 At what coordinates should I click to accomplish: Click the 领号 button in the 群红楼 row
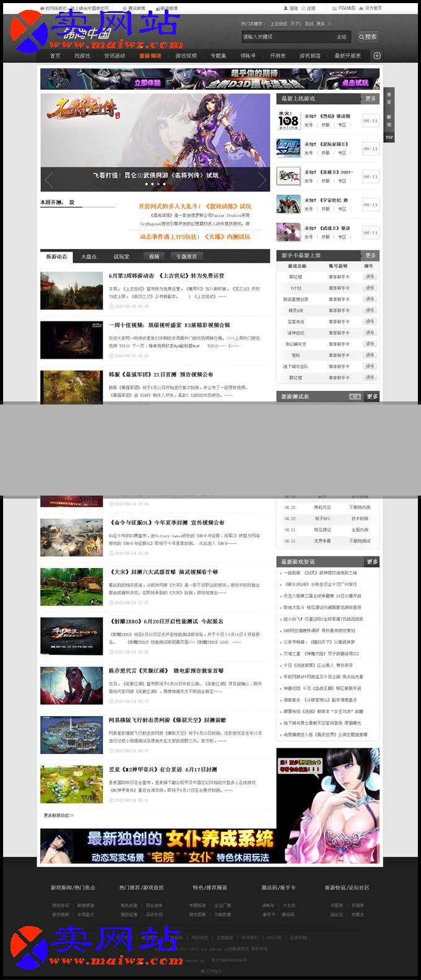[x=370, y=277]
